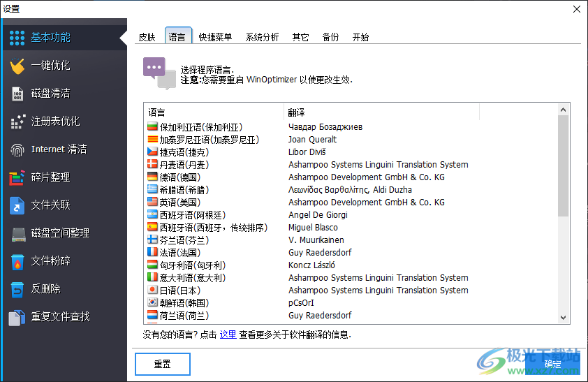588x382 pixels.
Task: Click the Bulgarian flag icon
Action: (152, 126)
